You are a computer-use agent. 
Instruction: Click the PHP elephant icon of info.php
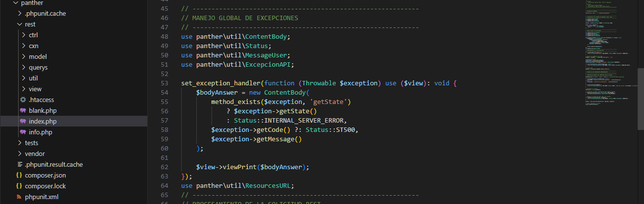pos(23,132)
